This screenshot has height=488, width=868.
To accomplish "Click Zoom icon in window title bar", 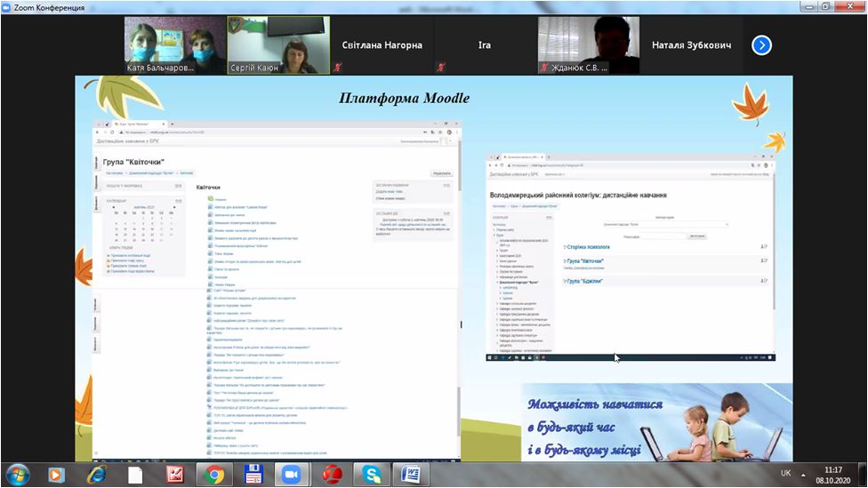I will pyautogui.click(x=6, y=7).
